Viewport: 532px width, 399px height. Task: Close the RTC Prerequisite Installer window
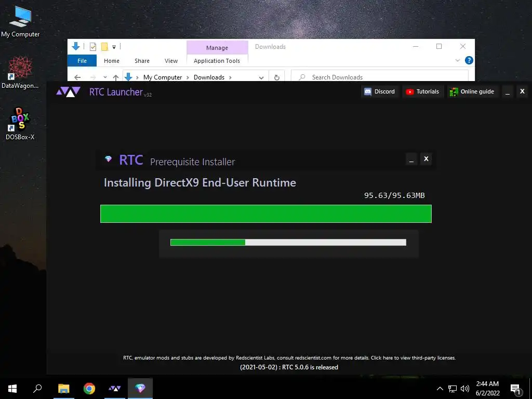point(426,159)
